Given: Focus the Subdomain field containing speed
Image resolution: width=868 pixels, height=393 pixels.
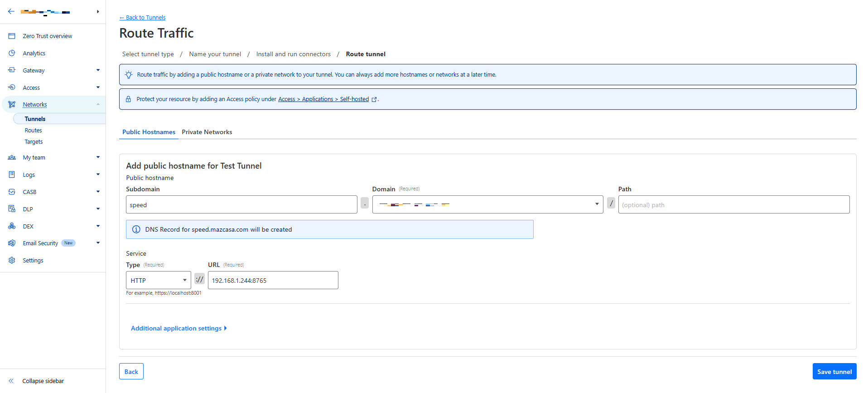Looking at the screenshot, I should [241, 204].
